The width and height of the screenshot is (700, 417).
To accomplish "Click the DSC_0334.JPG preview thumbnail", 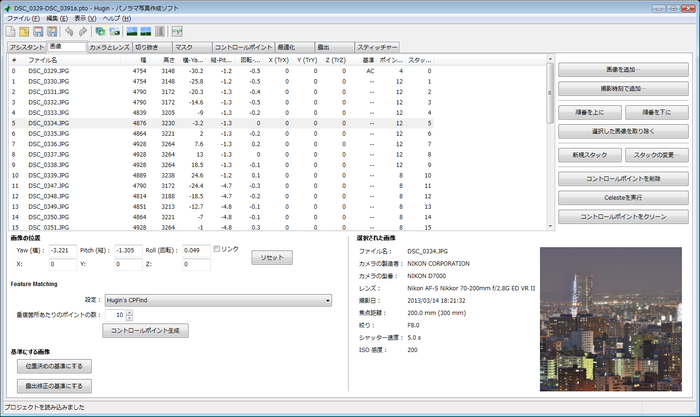I will coord(611,319).
